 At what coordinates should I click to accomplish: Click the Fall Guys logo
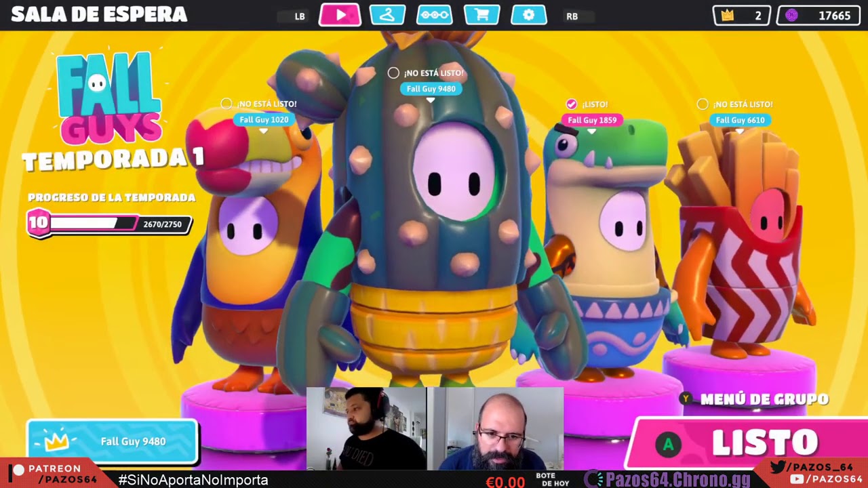point(109,98)
